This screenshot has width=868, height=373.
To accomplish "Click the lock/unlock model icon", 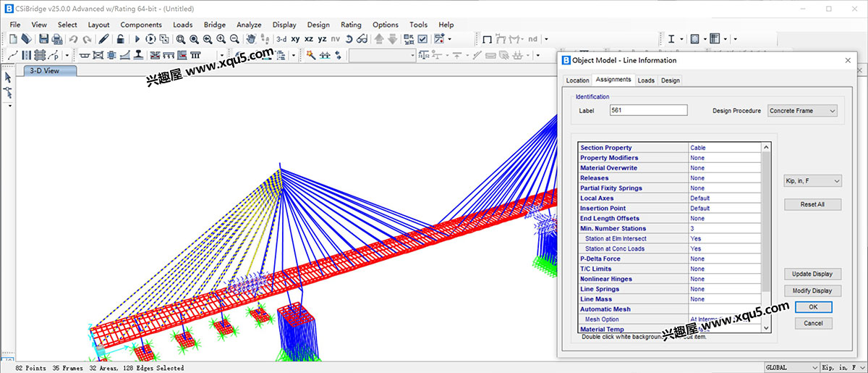I will pos(120,39).
